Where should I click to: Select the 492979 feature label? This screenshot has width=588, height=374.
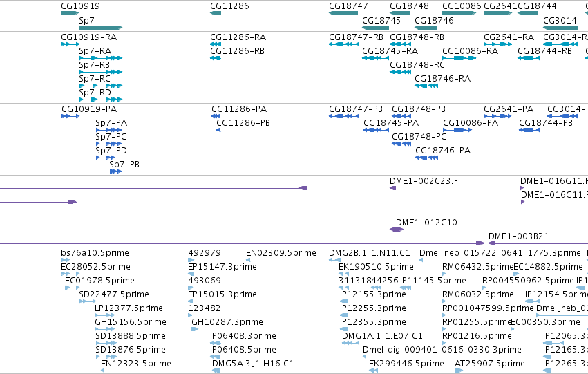tap(205, 253)
